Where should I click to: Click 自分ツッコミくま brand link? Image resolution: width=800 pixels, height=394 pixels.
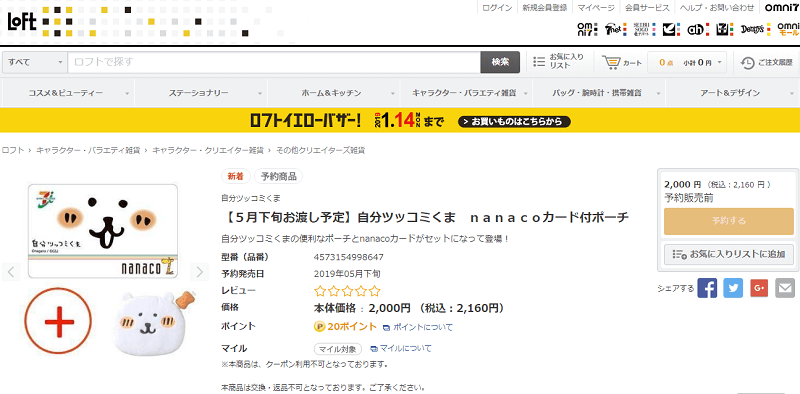(251, 198)
